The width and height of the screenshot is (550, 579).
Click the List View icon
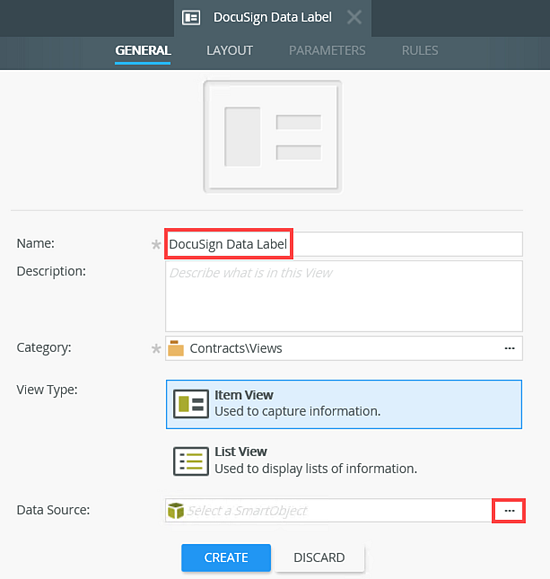[191, 461]
